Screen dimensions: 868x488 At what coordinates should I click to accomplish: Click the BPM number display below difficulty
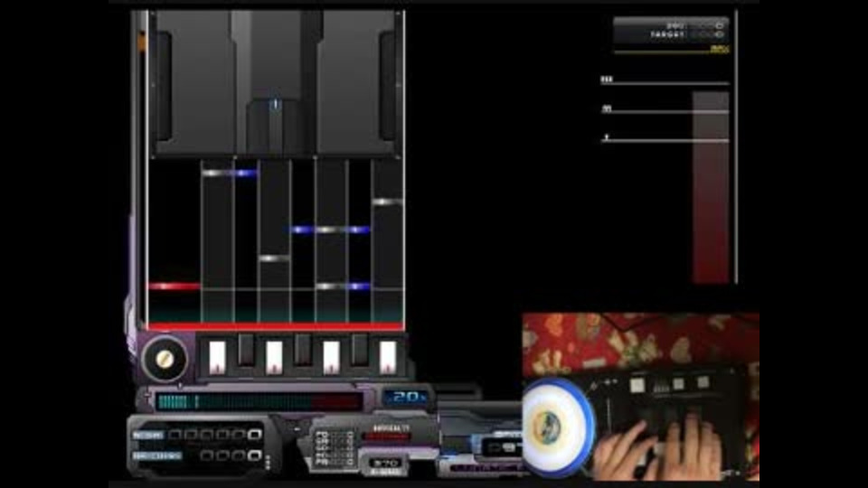(x=385, y=463)
